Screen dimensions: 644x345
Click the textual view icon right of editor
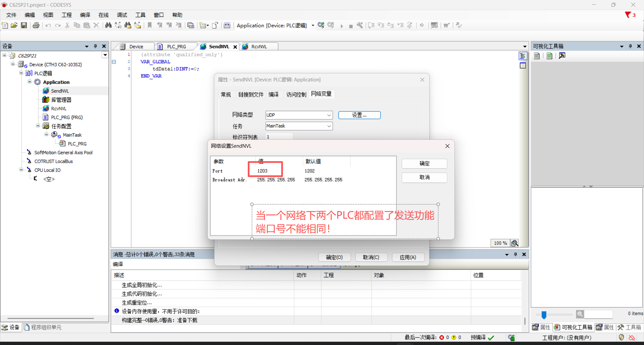click(523, 56)
